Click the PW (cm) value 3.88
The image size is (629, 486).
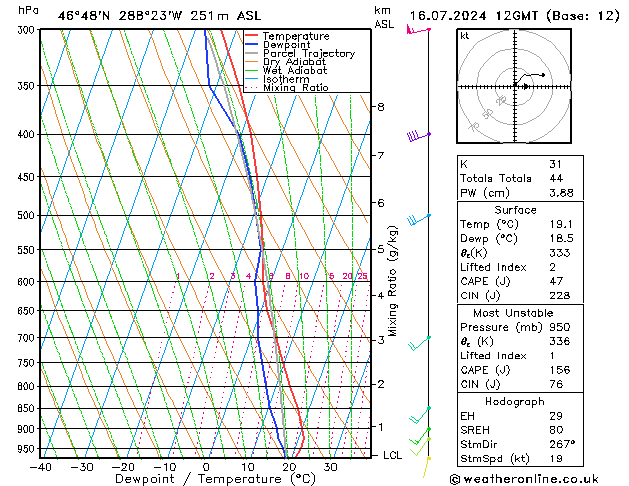(561, 193)
